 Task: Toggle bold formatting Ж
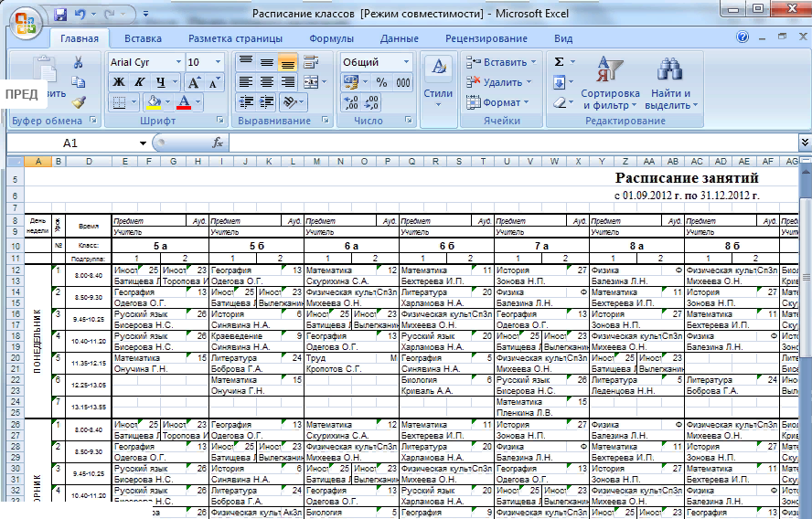pyautogui.click(x=118, y=82)
